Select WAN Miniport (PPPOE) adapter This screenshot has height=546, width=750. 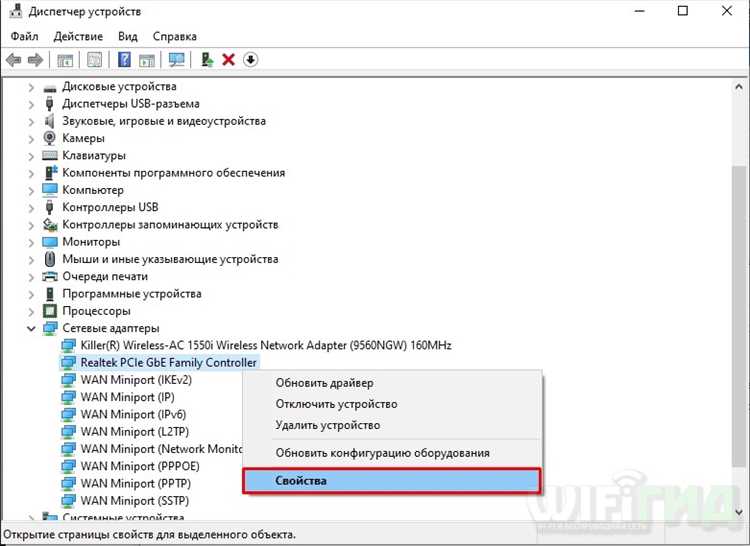140,466
